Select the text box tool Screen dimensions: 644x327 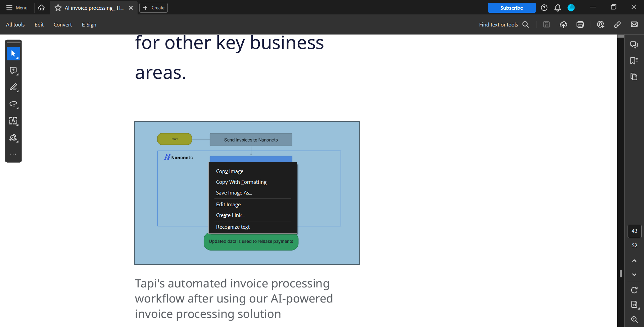[13, 121]
